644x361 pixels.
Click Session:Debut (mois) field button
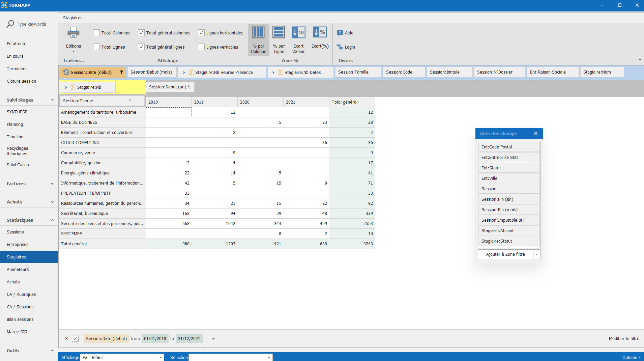click(x=151, y=72)
